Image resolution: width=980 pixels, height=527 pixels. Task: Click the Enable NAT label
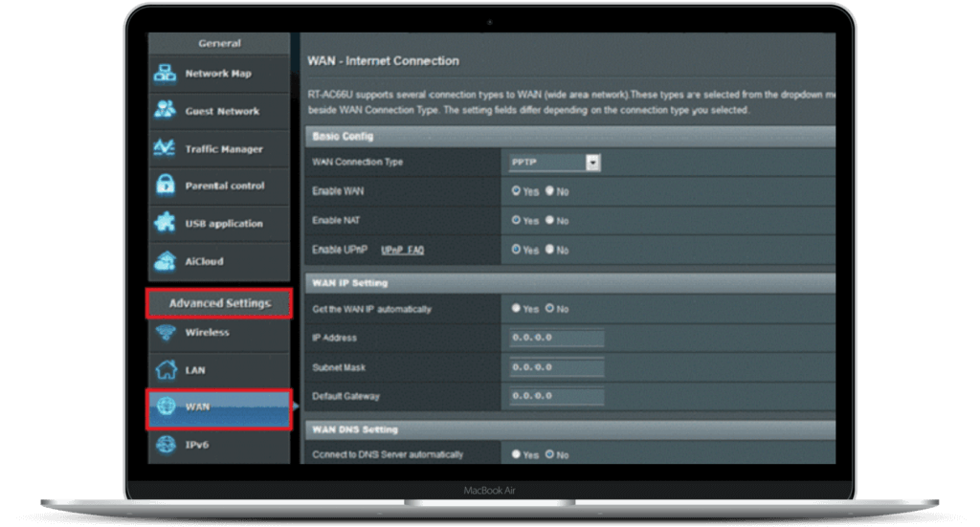[336, 220]
